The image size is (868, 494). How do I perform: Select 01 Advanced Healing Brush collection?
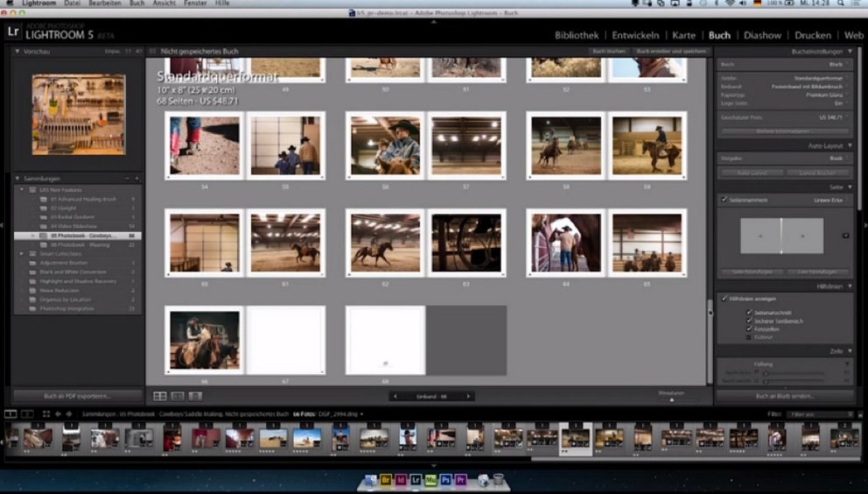coord(83,199)
